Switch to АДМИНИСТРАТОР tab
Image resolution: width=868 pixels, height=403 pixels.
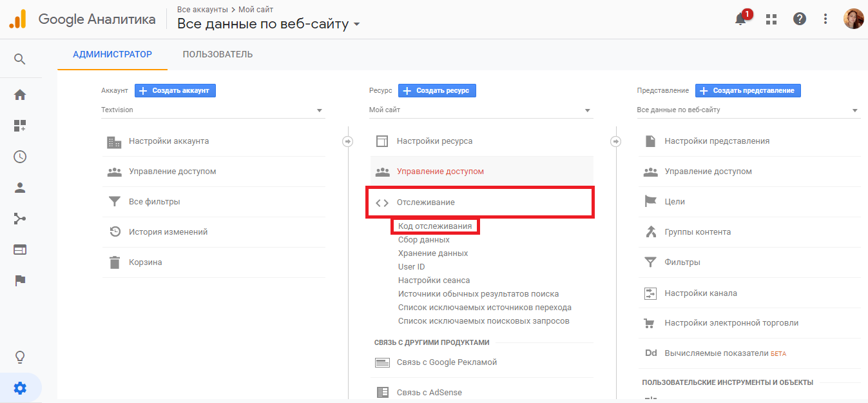(x=113, y=54)
